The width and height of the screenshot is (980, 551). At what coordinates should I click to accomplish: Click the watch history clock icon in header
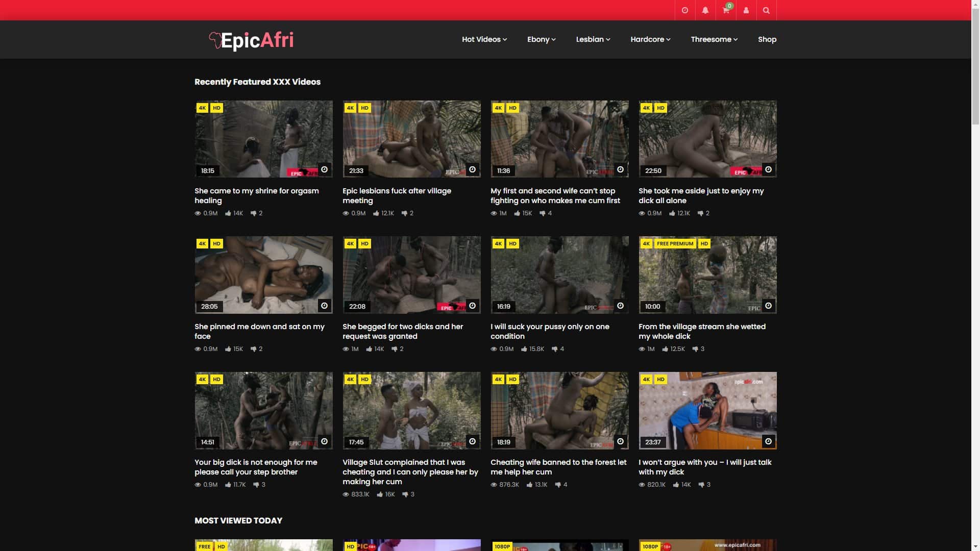[684, 10]
